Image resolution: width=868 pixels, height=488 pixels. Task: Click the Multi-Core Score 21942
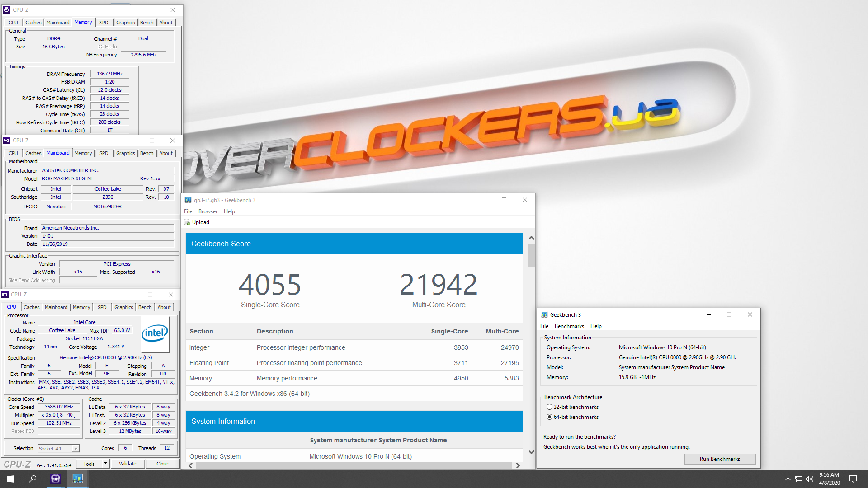coord(439,285)
